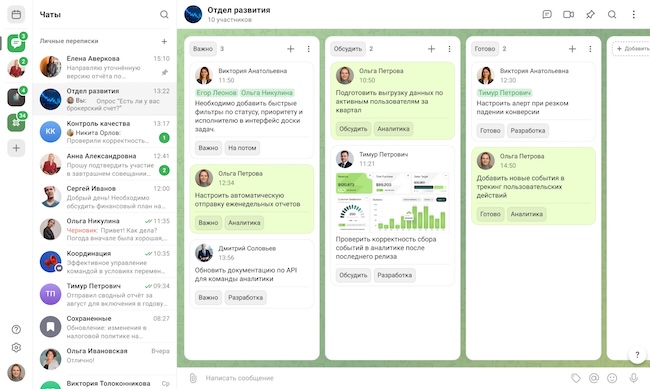Start a video call in Отдел развития
The image size is (650, 389).
(x=568, y=15)
